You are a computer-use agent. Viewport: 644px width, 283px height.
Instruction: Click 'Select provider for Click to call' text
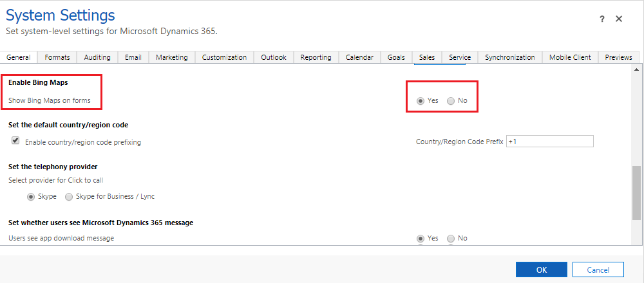tap(55, 180)
